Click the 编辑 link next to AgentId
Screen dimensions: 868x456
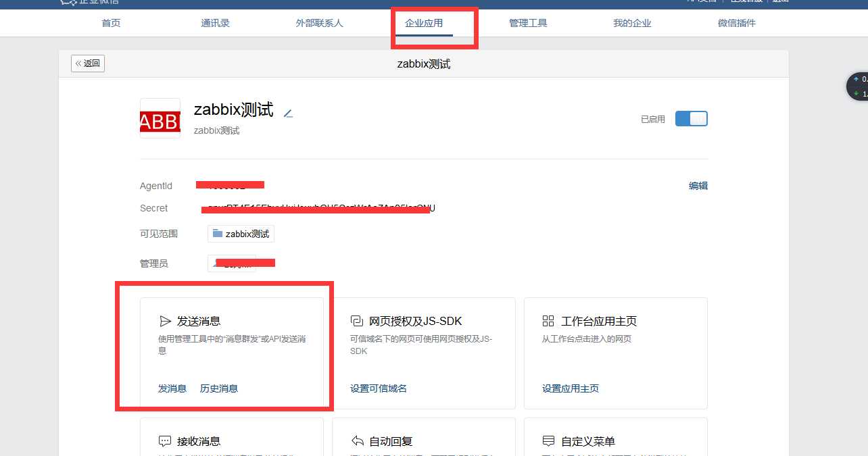coord(698,186)
